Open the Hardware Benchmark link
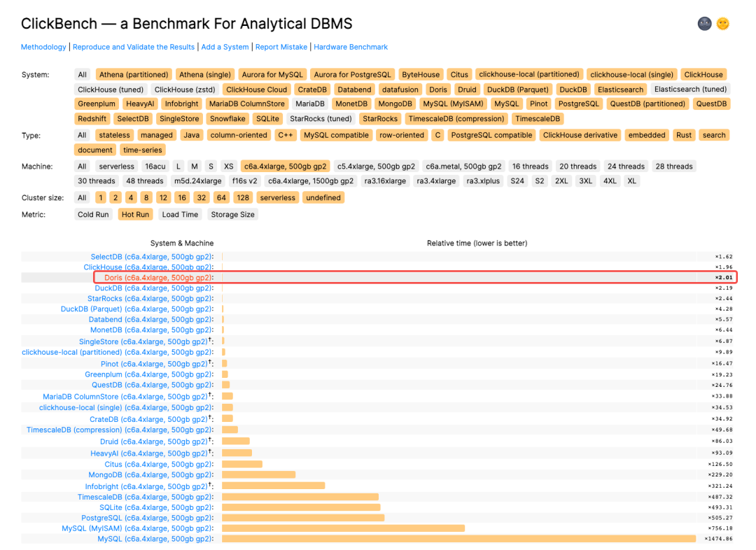Image resolution: width=756 pixels, height=550 pixels. tap(350, 47)
